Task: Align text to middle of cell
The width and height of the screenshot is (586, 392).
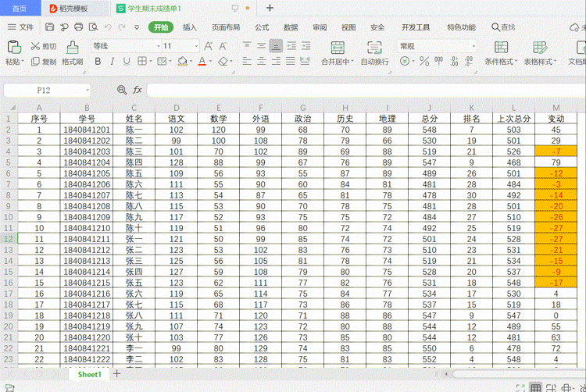Action: click(x=262, y=45)
